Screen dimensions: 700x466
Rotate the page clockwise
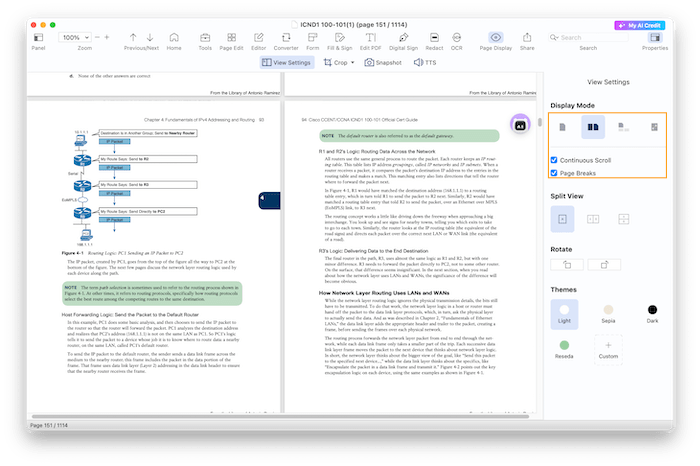[x=604, y=265]
